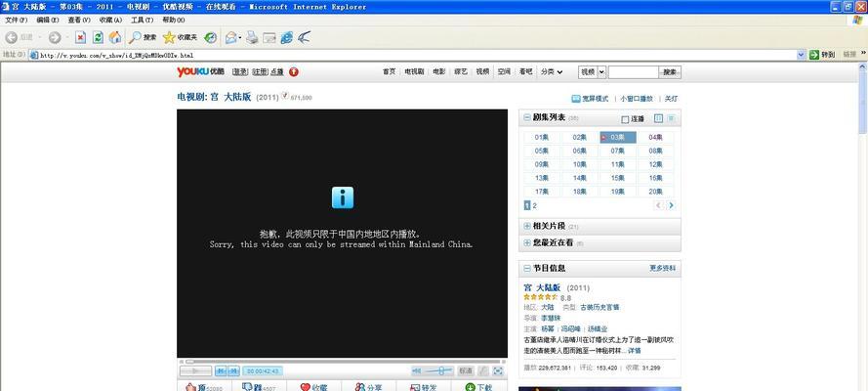Open the 电视剧 TV drama nav tab
Viewport: 868px width, 391px height.
coord(414,72)
